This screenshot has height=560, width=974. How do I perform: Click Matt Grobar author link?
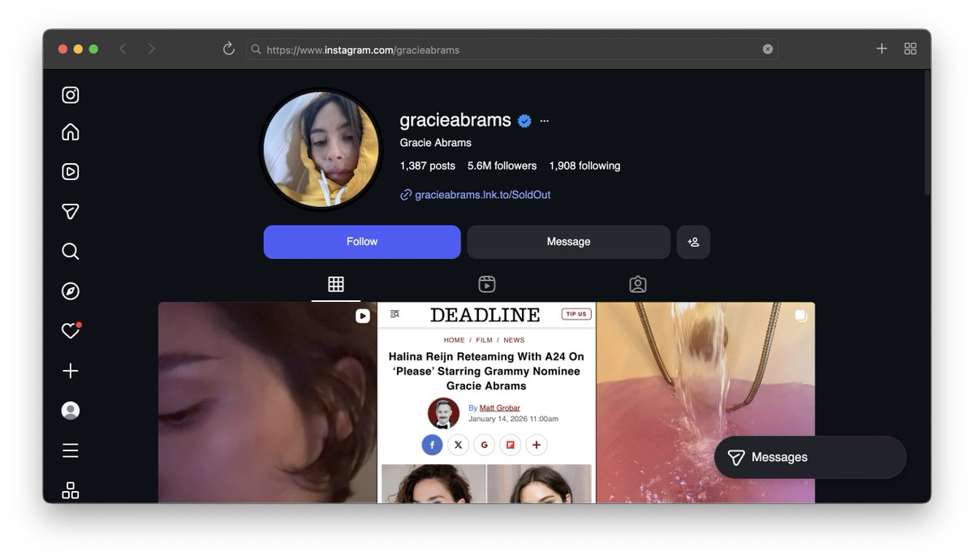(500, 407)
